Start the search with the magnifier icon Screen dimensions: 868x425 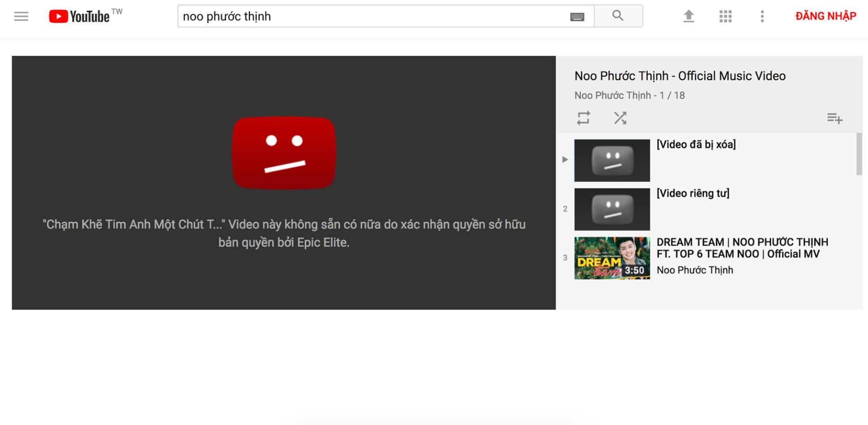coord(618,15)
